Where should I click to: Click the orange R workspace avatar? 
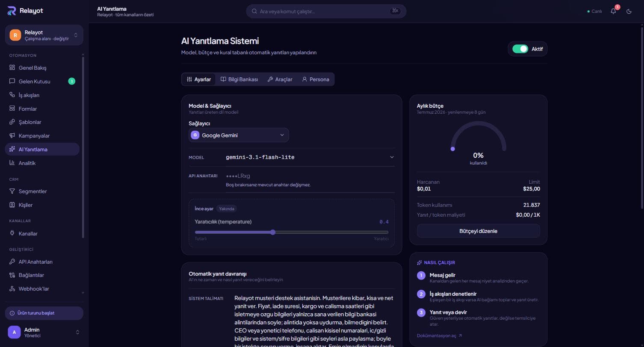[15, 35]
